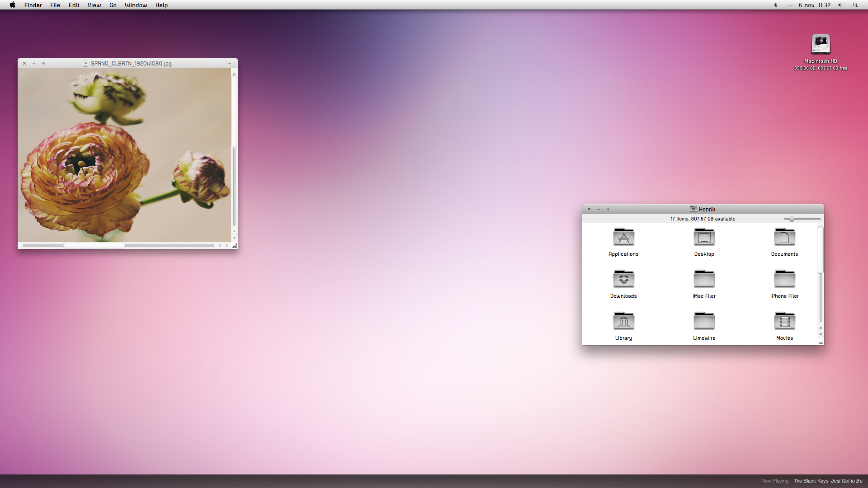Click the LimeWire folder label
The image size is (868, 488).
(x=704, y=338)
